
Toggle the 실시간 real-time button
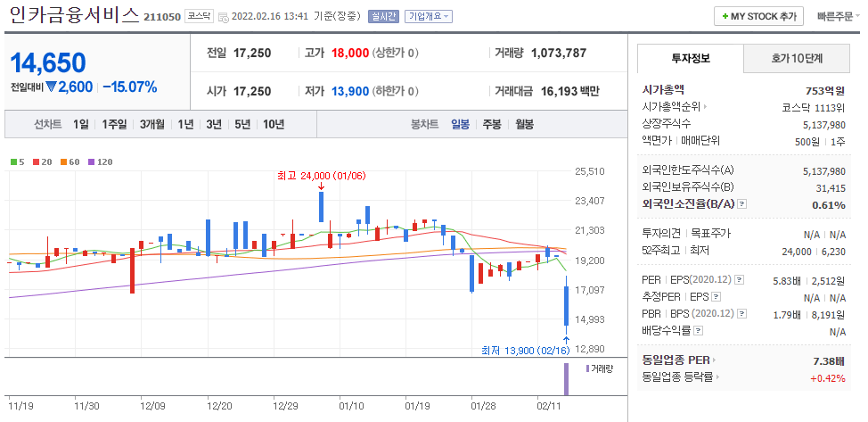383,17
